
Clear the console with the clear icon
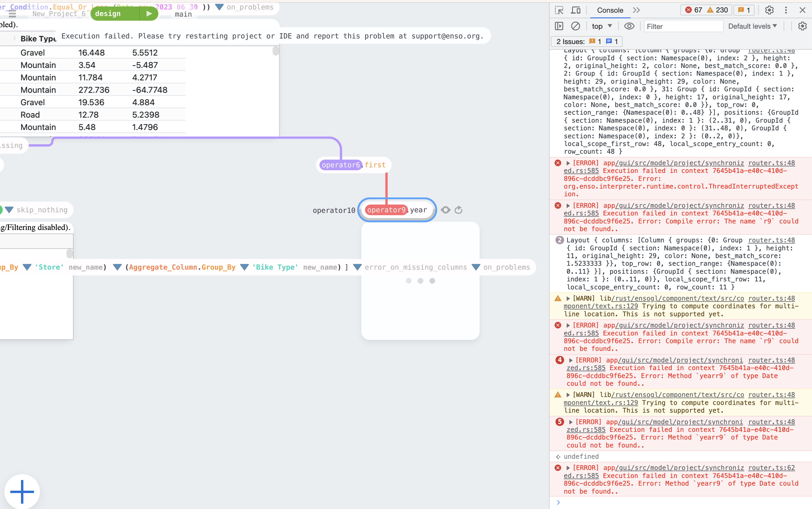576,26
